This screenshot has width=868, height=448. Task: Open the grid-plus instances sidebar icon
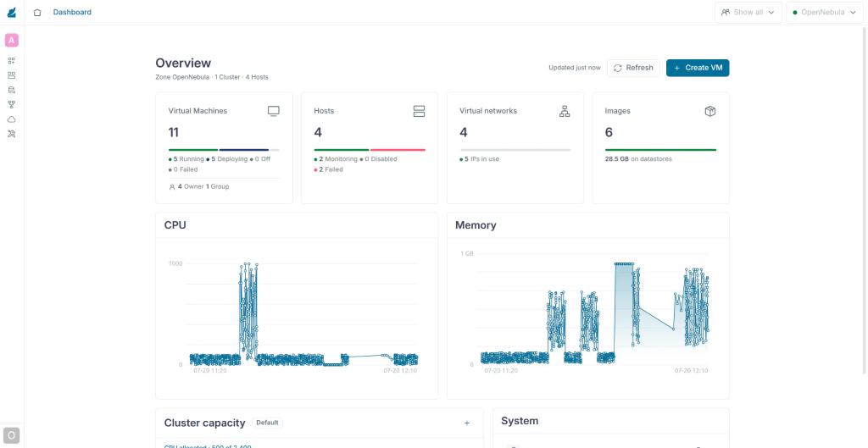12,61
